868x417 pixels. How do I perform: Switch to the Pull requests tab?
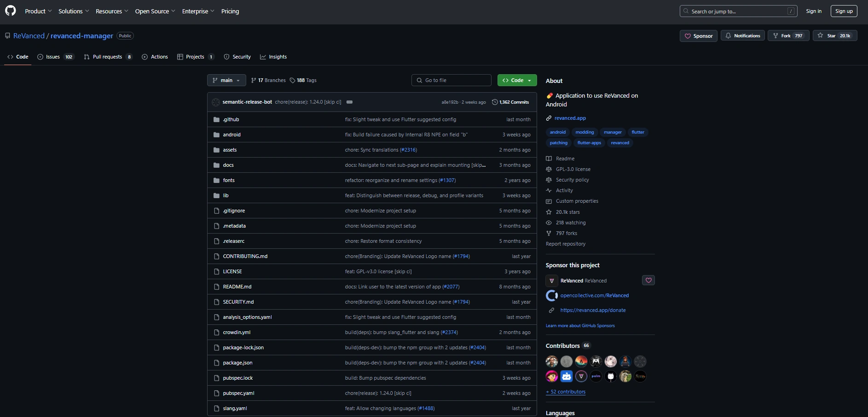point(108,57)
